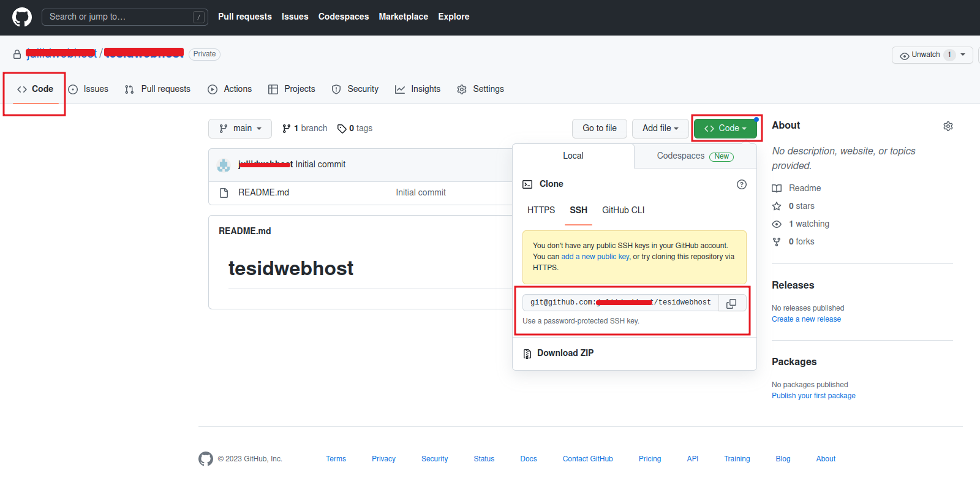Open the clone help question-mark icon
The image size is (980, 503).
(742, 184)
